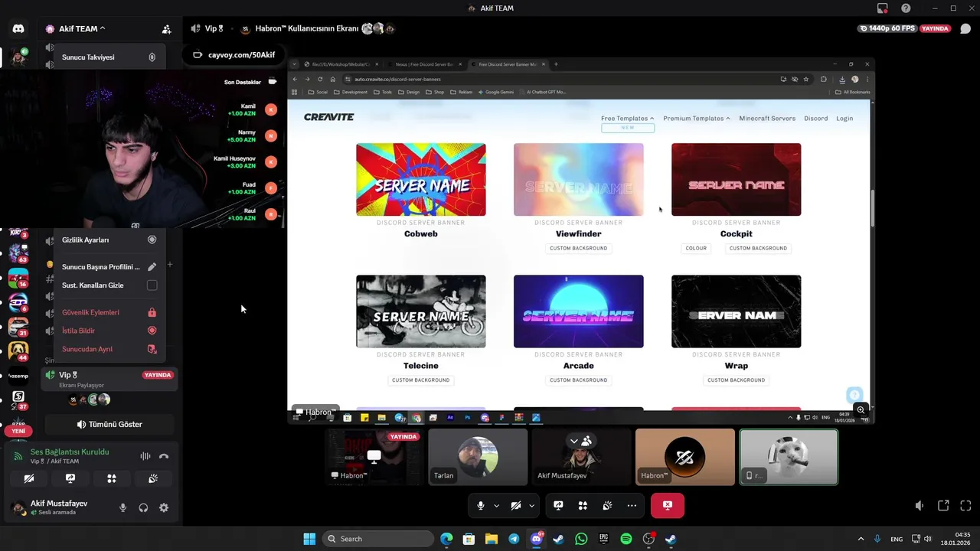The width and height of the screenshot is (980, 551).
Task: Show hidden system tray icons chevron
Action: click(861, 539)
